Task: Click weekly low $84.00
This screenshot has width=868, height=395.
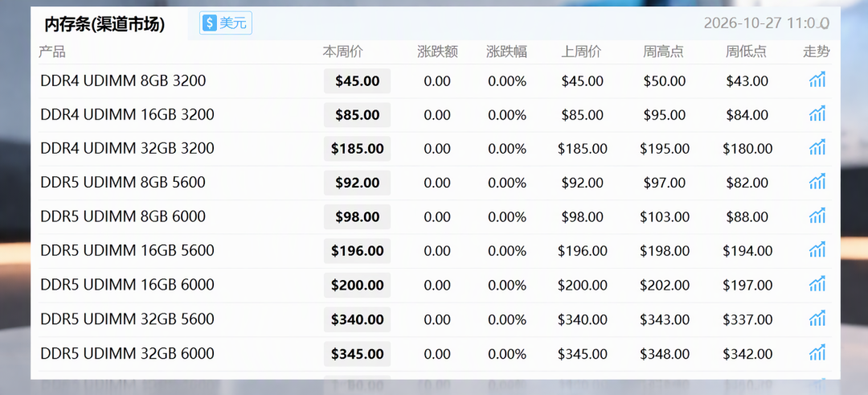Action: (747, 115)
